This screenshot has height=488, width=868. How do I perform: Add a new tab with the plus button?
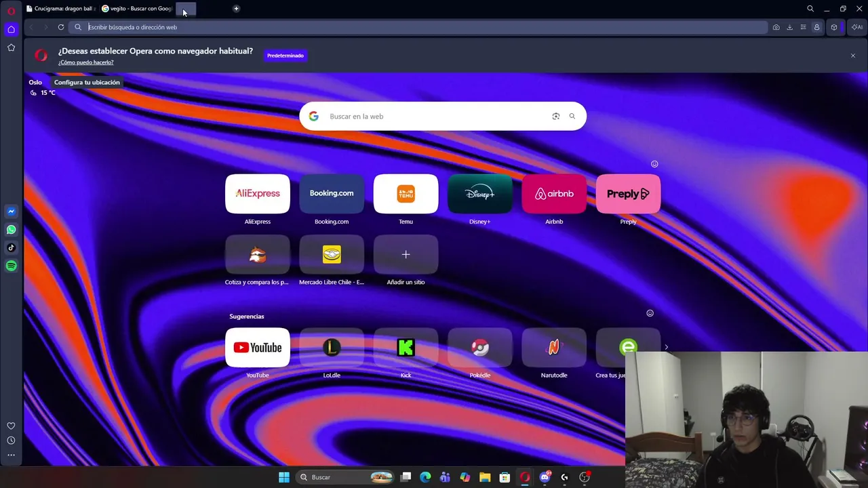(x=236, y=9)
